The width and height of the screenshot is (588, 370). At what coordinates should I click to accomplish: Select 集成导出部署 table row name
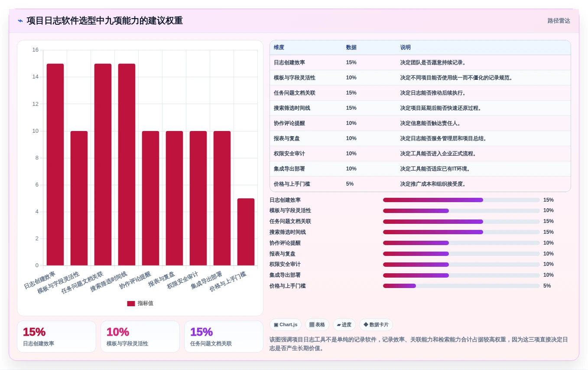pos(289,169)
